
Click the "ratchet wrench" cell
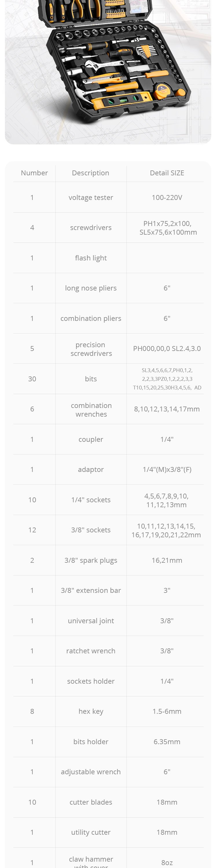pos(91,651)
